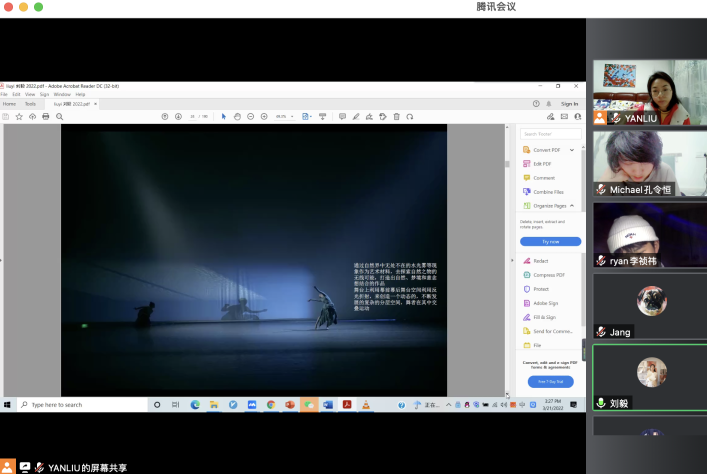
Task: Select the arrow Selection tool
Action: click(224, 116)
